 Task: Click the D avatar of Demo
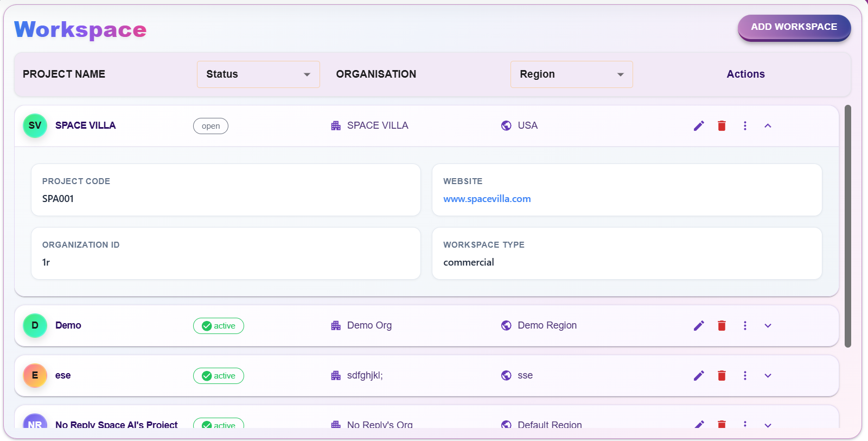[x=35, y=325]
